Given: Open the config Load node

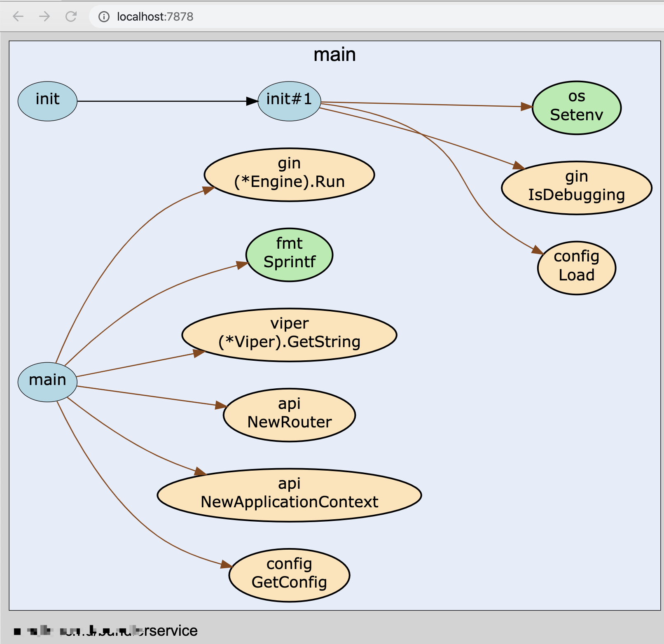Looking at the screenshot, I should click(576, 268).
